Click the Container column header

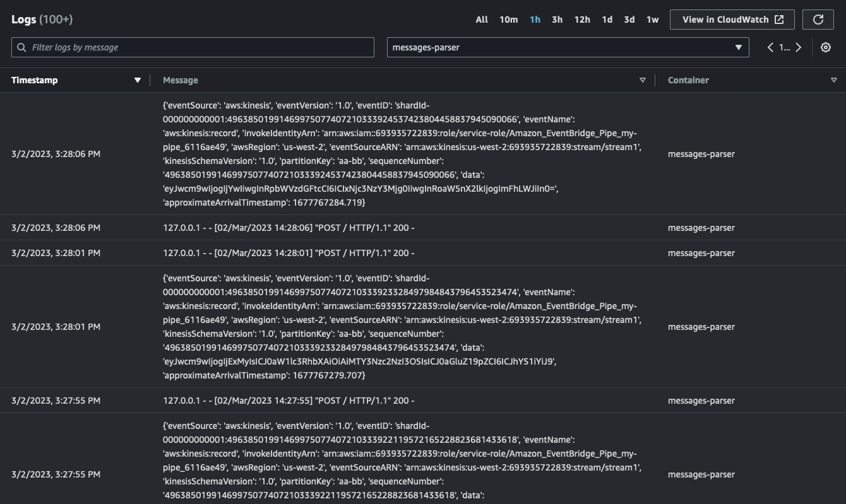click(x=688, y=80)
